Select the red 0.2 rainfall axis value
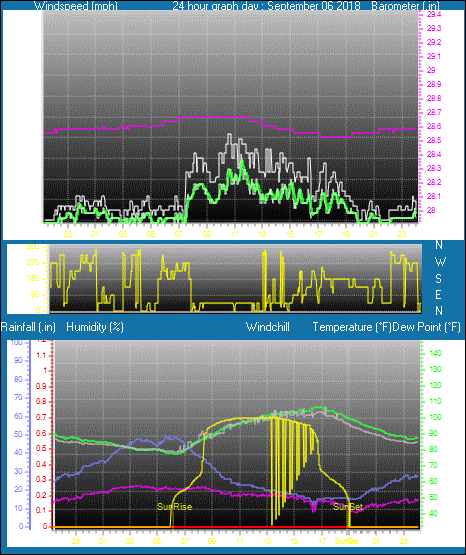The height and width of the screenshot is (555, 466). click(41, 495)
